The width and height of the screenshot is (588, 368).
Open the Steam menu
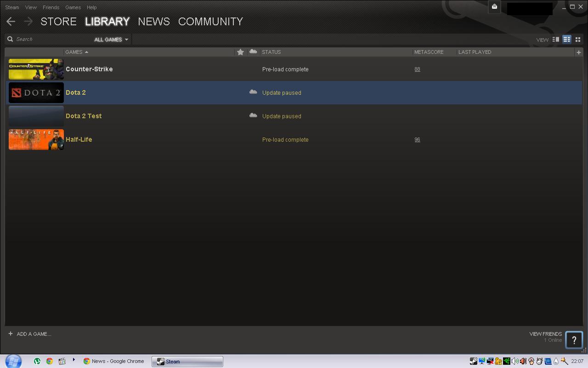[12, 7]
